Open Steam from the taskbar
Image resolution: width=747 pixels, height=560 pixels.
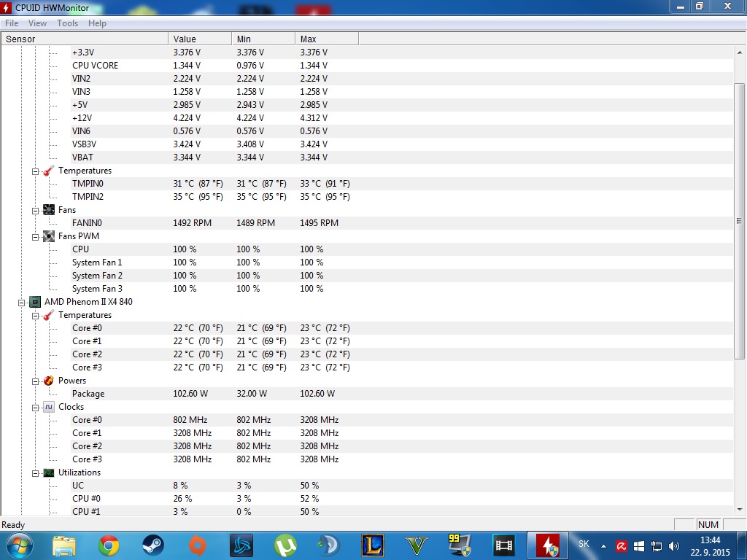153,545
